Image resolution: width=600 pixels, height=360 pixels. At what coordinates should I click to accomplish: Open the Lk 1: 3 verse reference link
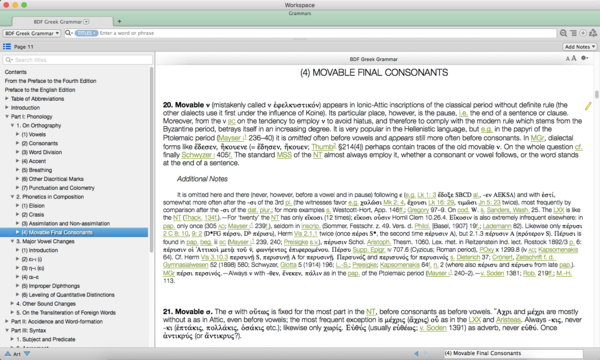(x=426, y=195)
